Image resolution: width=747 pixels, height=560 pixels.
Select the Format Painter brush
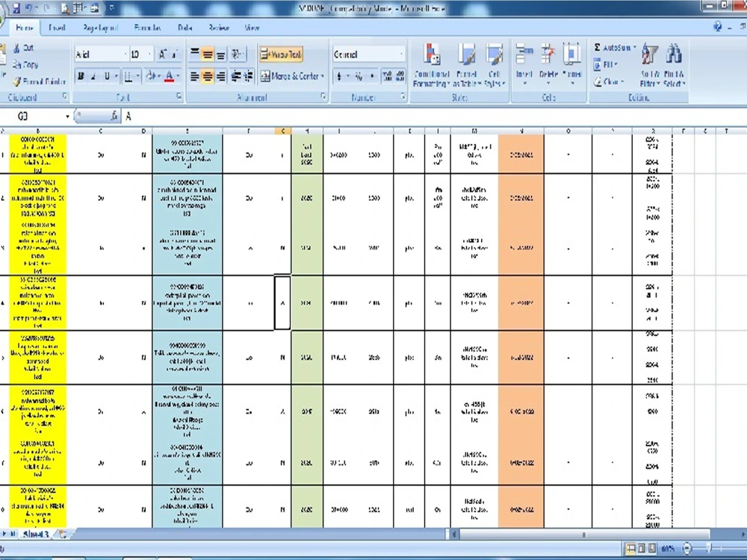click(17, 81)
